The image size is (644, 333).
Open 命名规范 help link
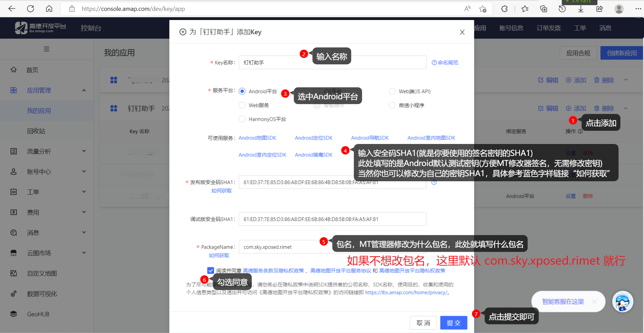point(445,63)
